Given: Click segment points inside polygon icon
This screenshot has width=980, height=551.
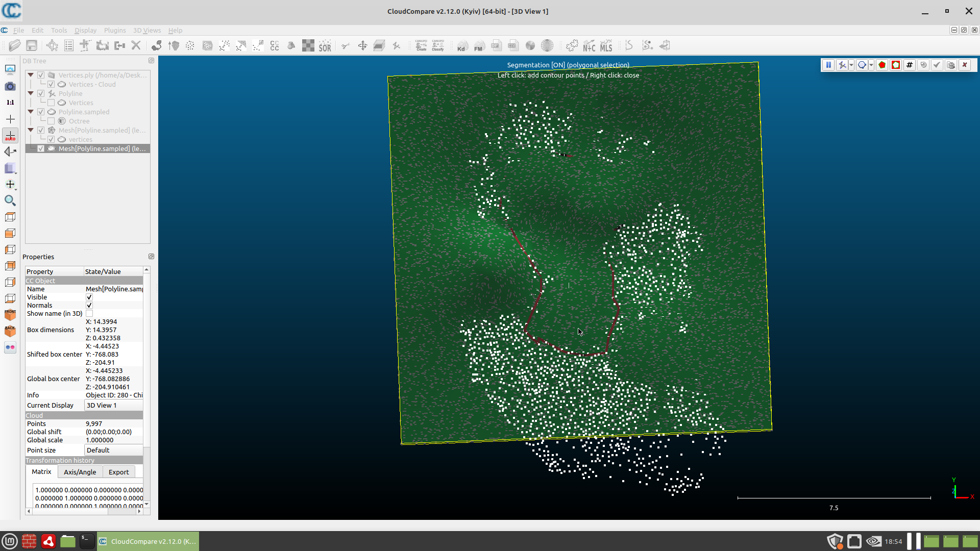Looking at the screenshot, I should point(882,65).
